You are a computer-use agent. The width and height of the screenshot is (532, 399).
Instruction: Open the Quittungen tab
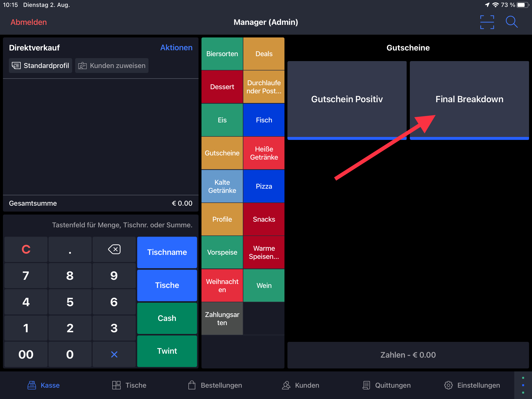point(387,385)
